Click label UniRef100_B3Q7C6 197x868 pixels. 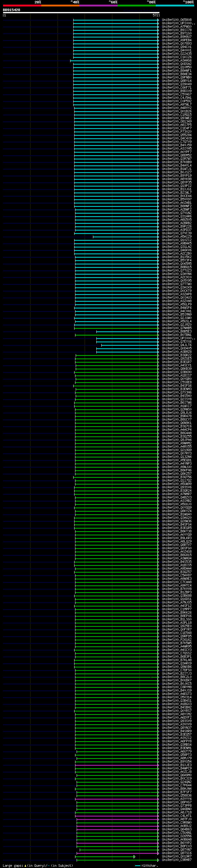click(176, 426)
